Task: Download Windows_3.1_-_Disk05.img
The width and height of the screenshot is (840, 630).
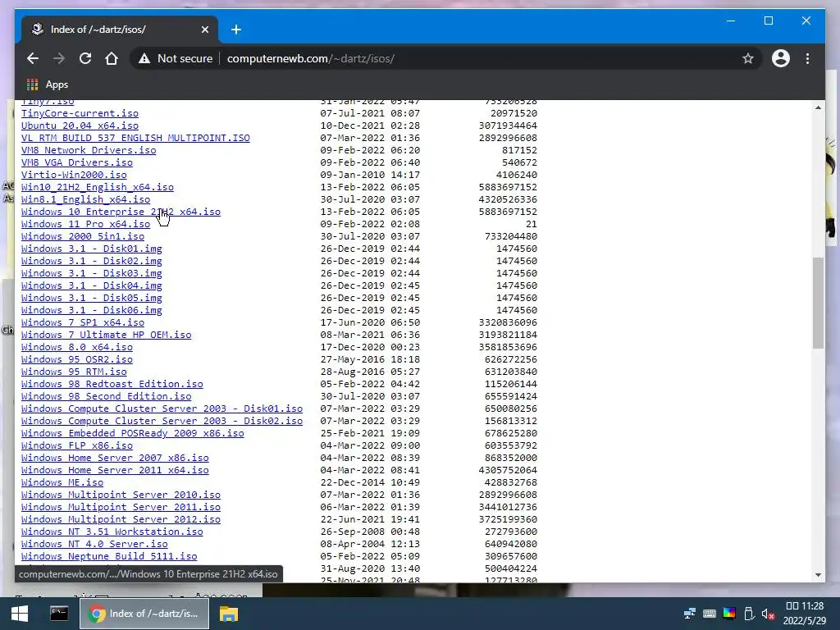Action: click(92, 299)
